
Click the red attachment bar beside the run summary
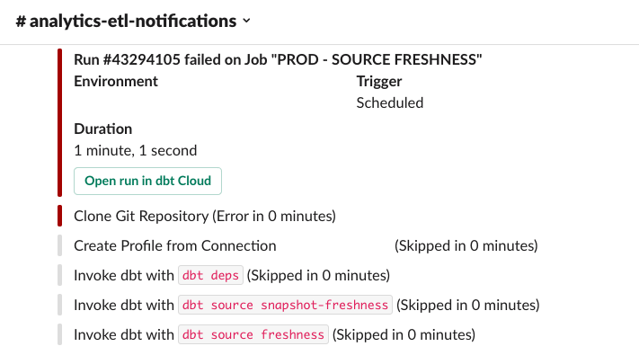60,122
